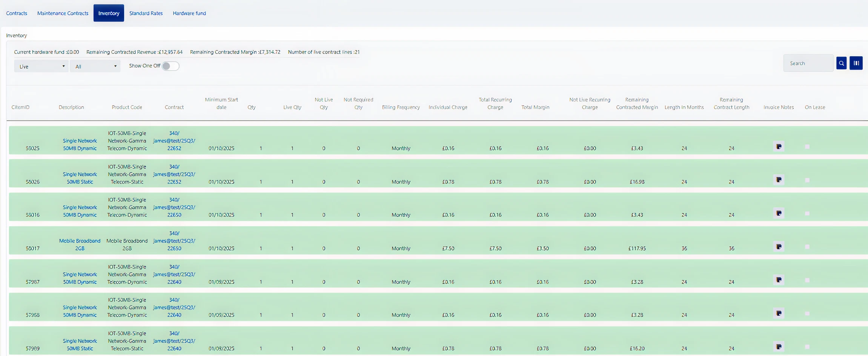Check On Lease box in the first row
Screen dimensions: 868x356
pos(807,147)
